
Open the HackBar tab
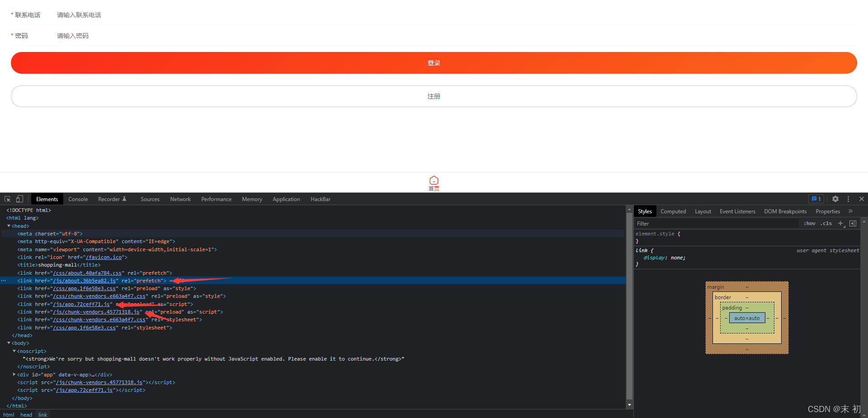[321, 199]
